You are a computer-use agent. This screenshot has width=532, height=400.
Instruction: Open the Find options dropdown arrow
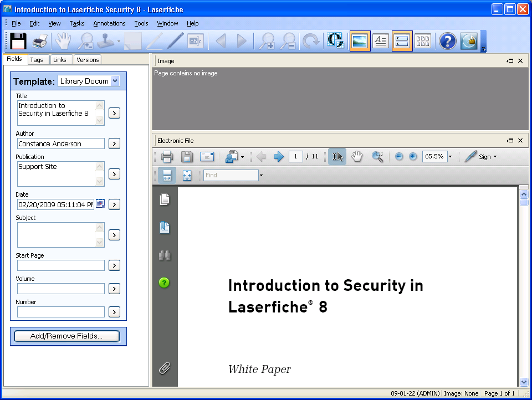coord(261,176)
